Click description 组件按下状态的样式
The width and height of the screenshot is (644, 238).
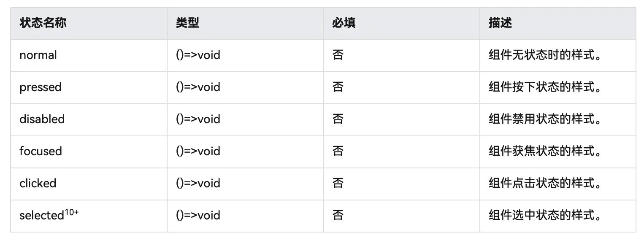click(x=544, y=87)
